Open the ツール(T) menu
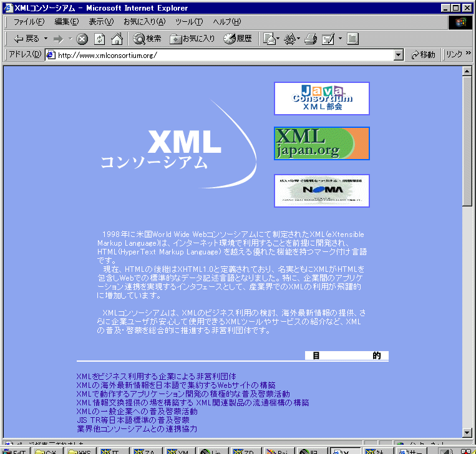Viewport: 476px width, 454px height. (189, 22)
